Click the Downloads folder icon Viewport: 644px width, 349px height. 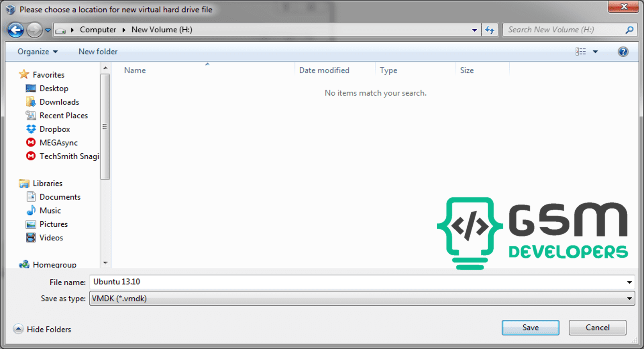pos(31,102)
